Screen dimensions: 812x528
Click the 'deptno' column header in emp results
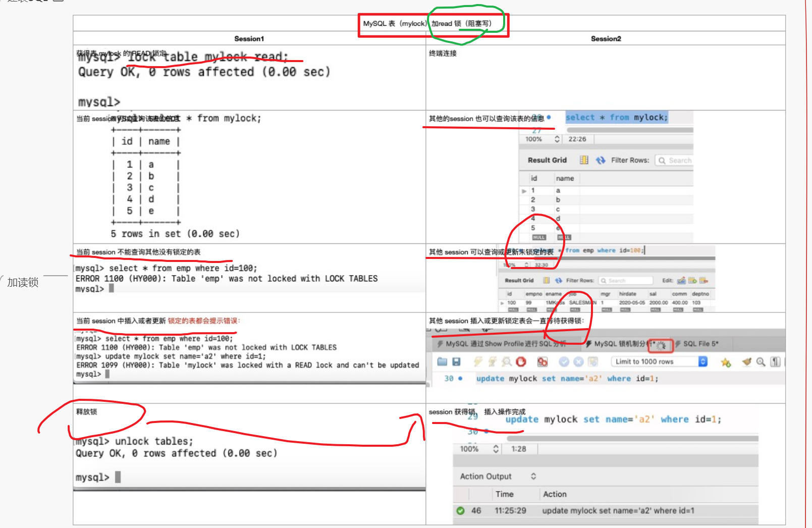(700, 294)
